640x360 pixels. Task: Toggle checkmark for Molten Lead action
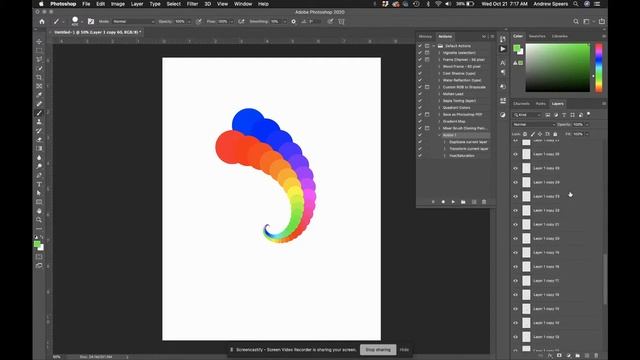420,94
